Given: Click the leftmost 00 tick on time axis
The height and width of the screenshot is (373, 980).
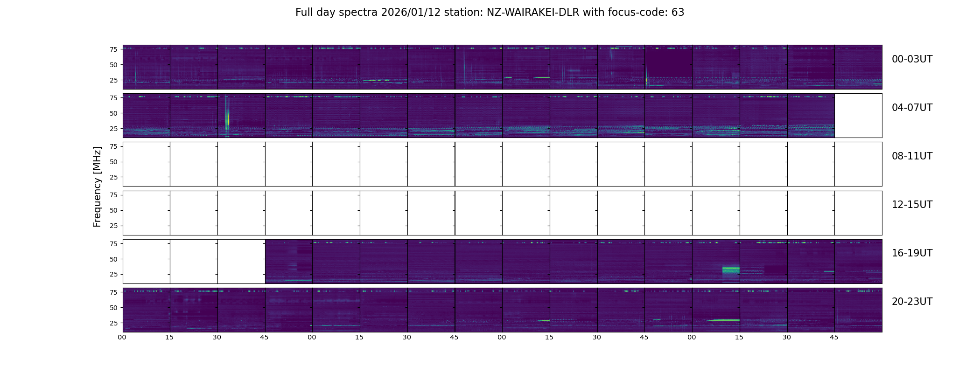Looking at the screenshot, I should coord(122,337).
